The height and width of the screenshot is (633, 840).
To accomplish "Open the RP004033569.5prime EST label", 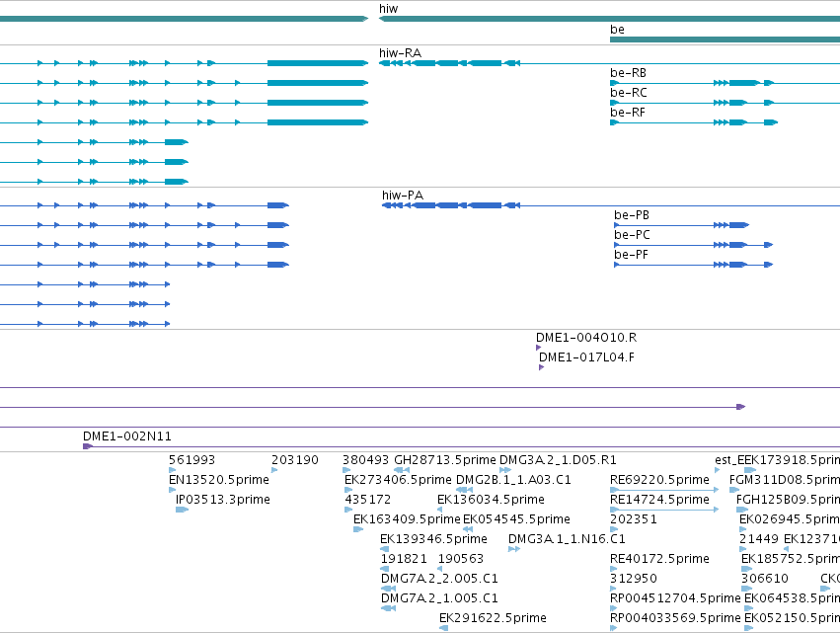I will [675, 618].
